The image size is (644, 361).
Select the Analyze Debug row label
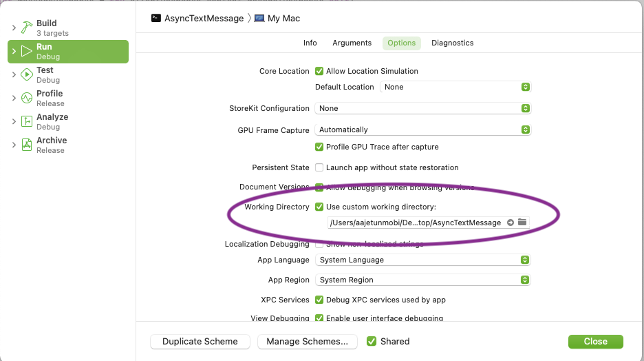(x=52, y=122)
